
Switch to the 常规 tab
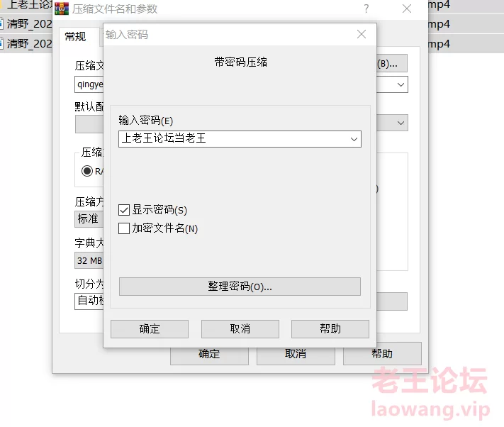point(75,37)
